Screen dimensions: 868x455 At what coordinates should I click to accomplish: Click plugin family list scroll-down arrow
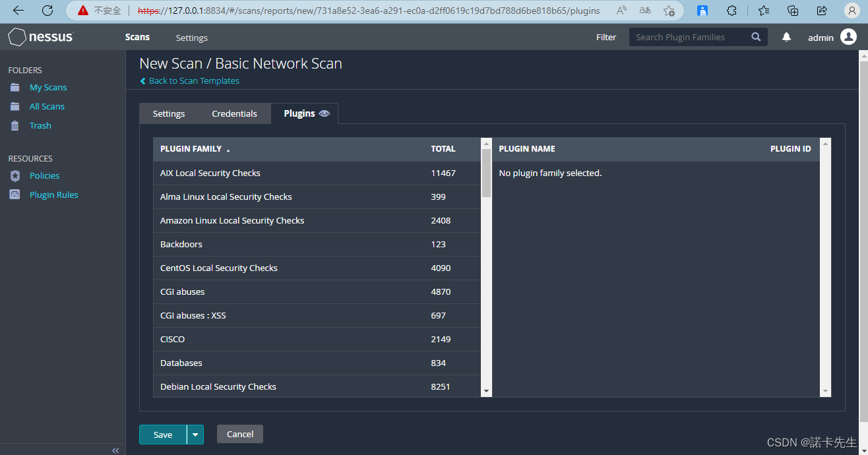[486, 391]
